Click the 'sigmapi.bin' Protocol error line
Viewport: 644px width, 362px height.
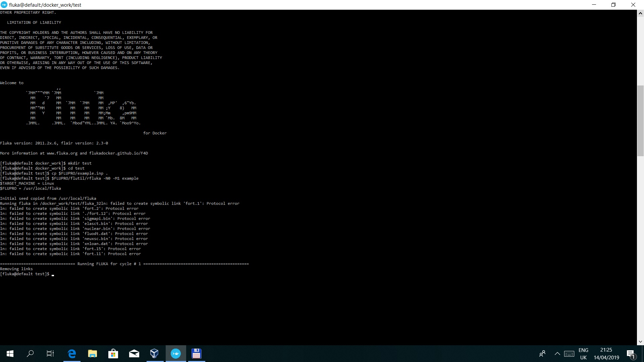click(75, 219)
